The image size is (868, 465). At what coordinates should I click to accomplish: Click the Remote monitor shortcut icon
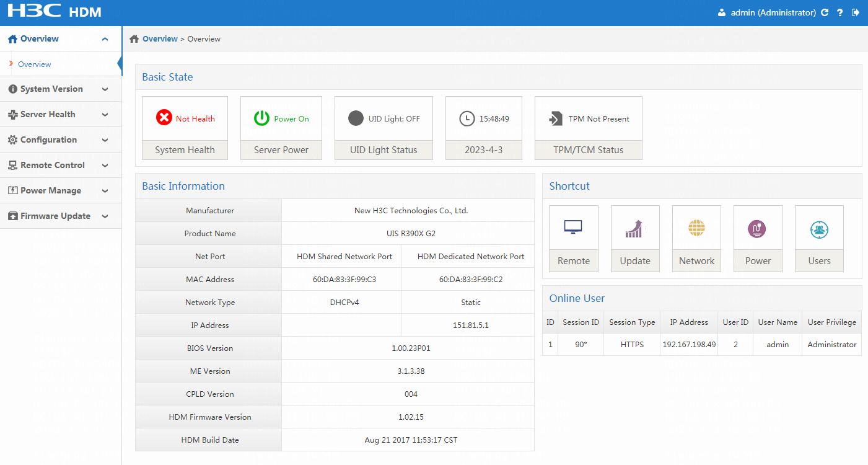tap(573, 228)
